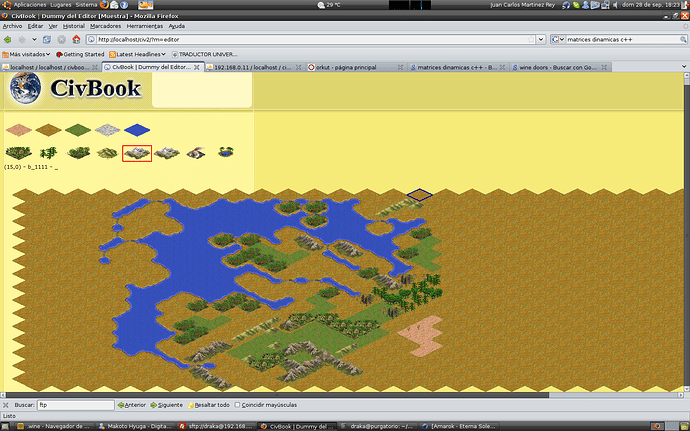Select the plains terrain tile
The width and height of the screenshot is (690, 431).
(48, 130)
